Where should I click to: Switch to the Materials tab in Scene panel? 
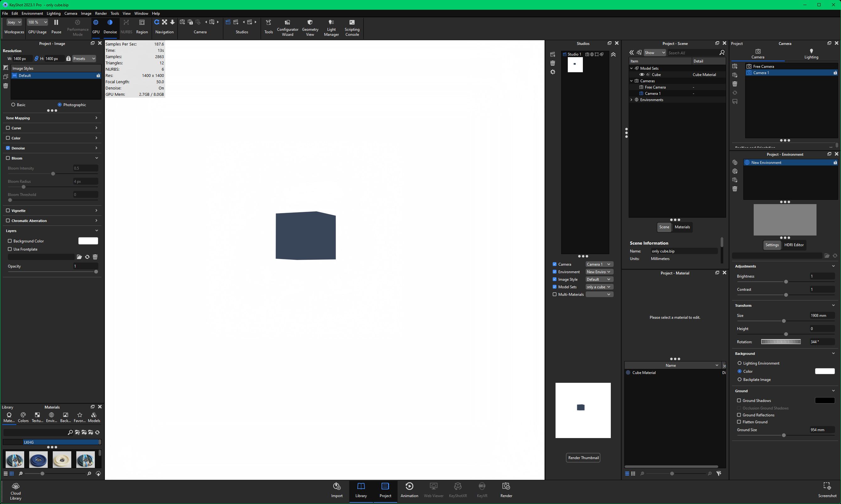pos(682,227)
